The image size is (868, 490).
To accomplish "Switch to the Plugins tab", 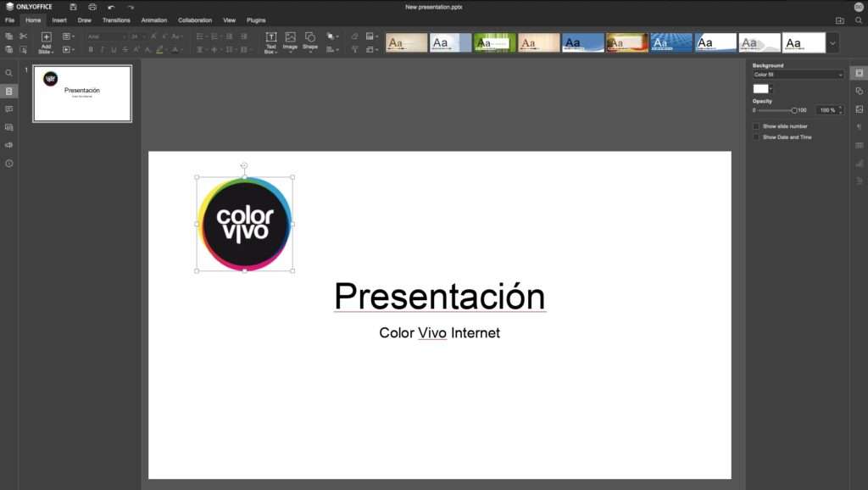I will [256, 20].
